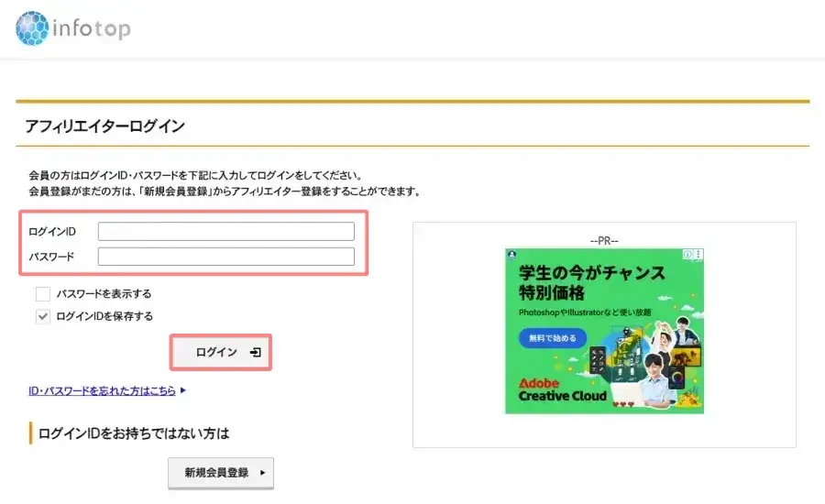Click 無料で始める button in Adobe ad
Image resolution: width=825 pixels, height=504 pixels.
click(x=552, y=338)
